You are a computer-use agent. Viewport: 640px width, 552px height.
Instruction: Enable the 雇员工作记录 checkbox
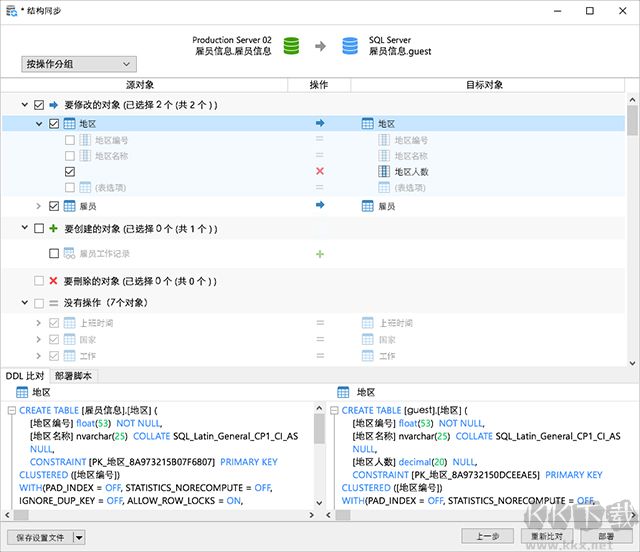[x=54, y=254]
